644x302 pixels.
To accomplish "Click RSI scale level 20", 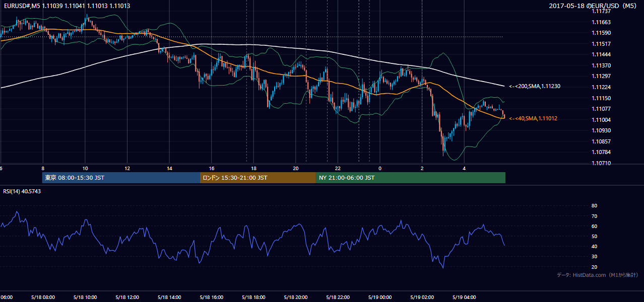I will [595, 267].
